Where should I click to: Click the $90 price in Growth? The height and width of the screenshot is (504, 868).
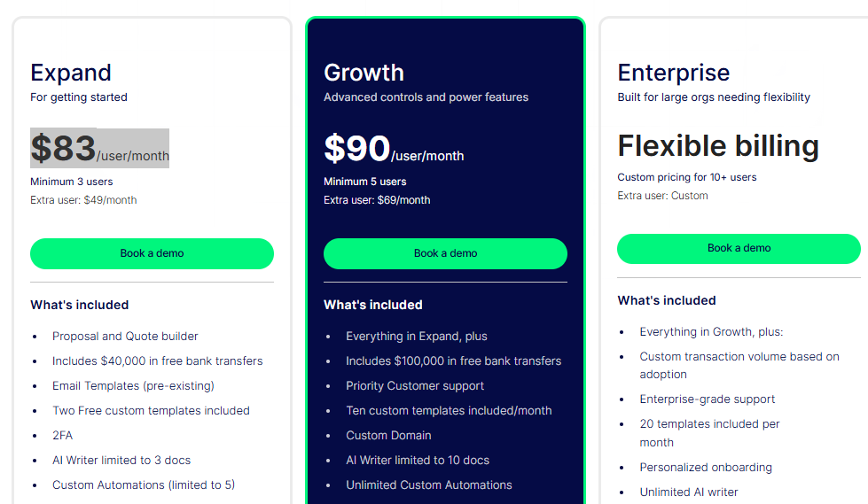coord(357,148)
